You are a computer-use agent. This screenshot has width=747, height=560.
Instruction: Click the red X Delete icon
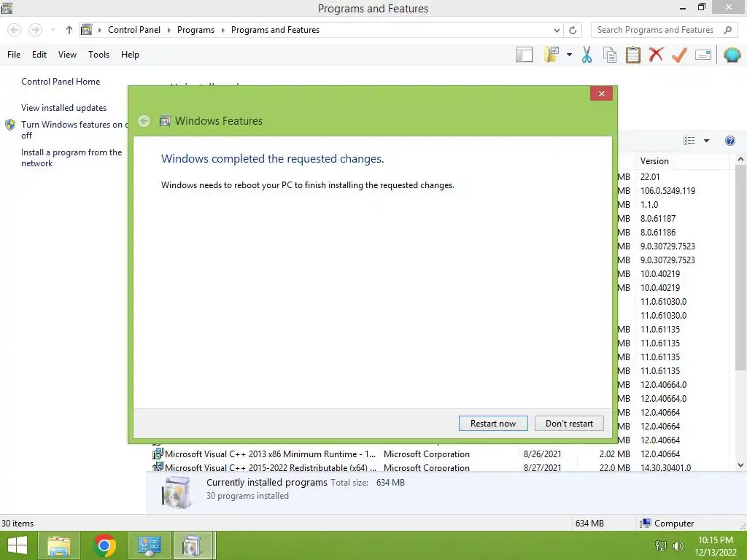point(656,55)
